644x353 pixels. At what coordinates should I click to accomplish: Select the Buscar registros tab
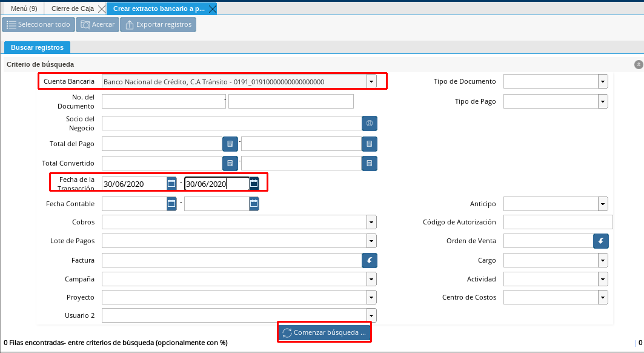37,47
